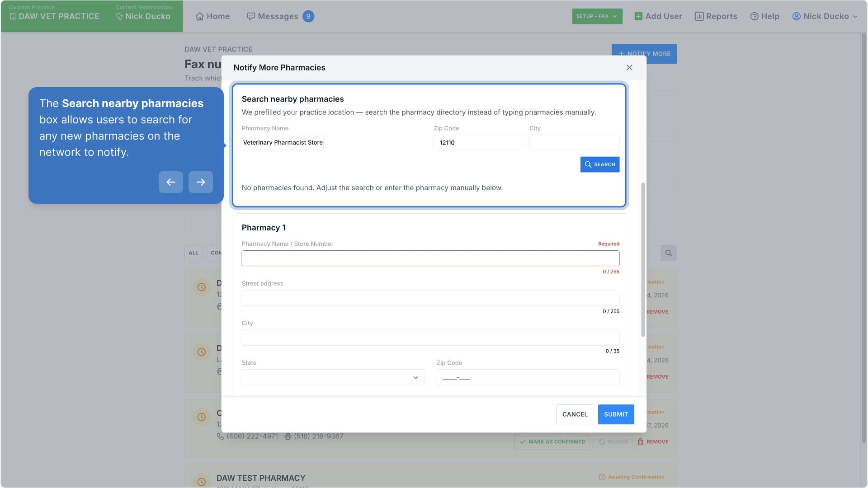This screenshot has height=488, width=868.
Task: Click the messages count badge 9
Action: (x=308, y=16)
